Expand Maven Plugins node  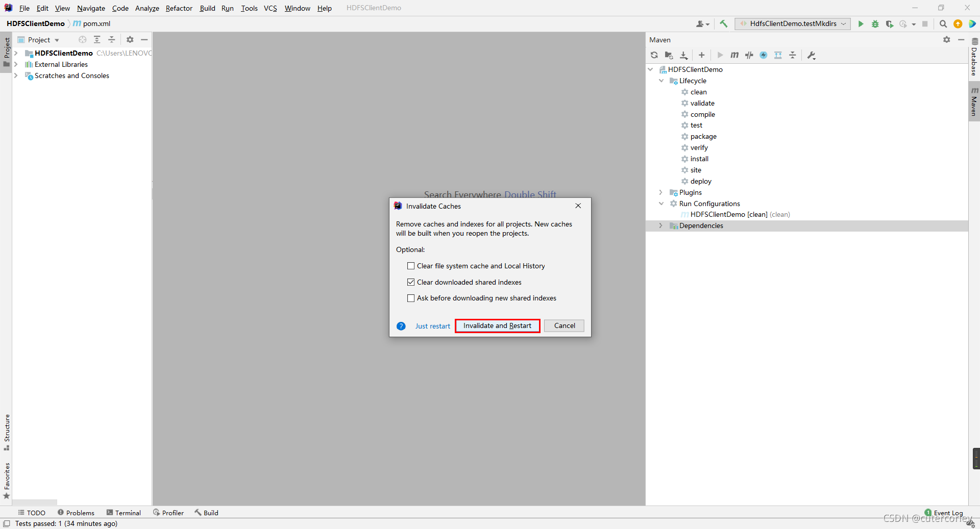[x=661, y=192]
